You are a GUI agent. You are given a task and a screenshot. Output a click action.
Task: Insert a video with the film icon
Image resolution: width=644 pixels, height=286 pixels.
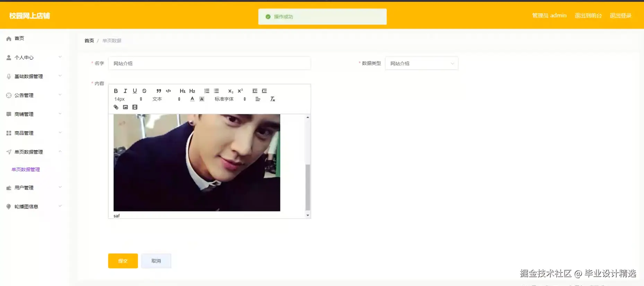point(135,107)
